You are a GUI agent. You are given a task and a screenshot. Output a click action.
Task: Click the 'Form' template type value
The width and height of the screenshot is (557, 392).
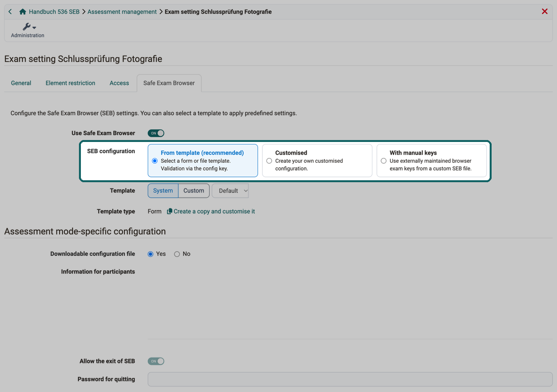pos(155,211)
